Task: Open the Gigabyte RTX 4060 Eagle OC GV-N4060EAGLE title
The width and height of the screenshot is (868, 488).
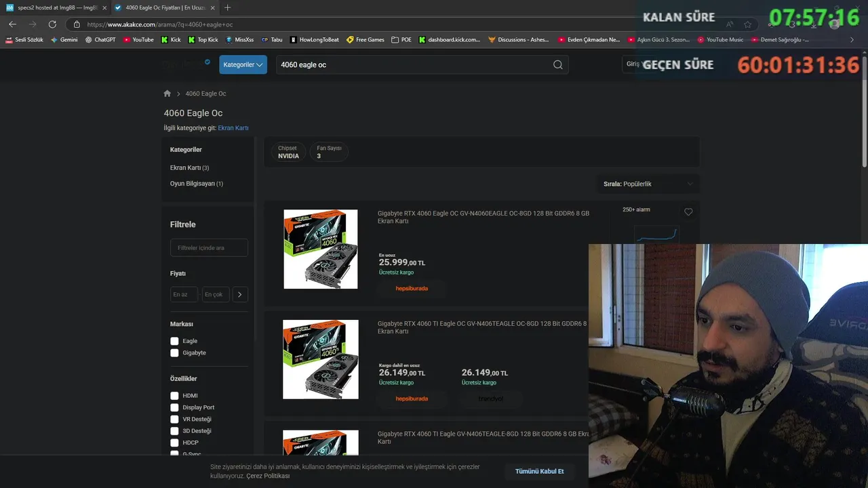Action: (x=484, y=217)
